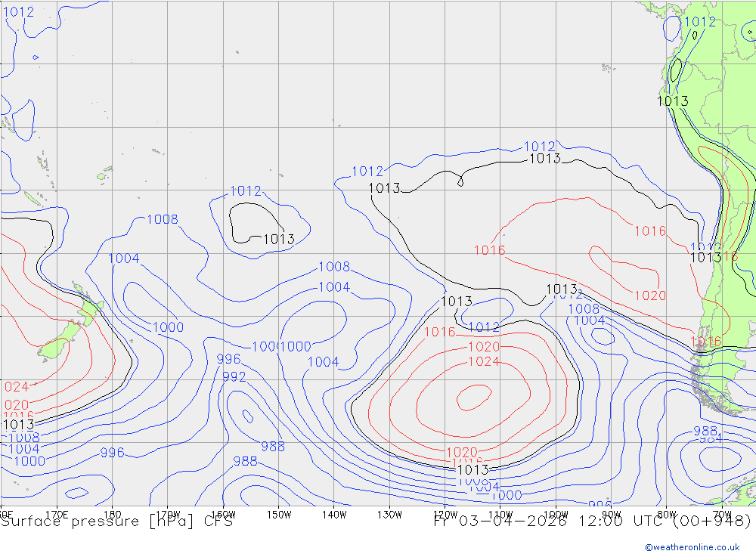Click the 180 longitude label

point(112,515)
